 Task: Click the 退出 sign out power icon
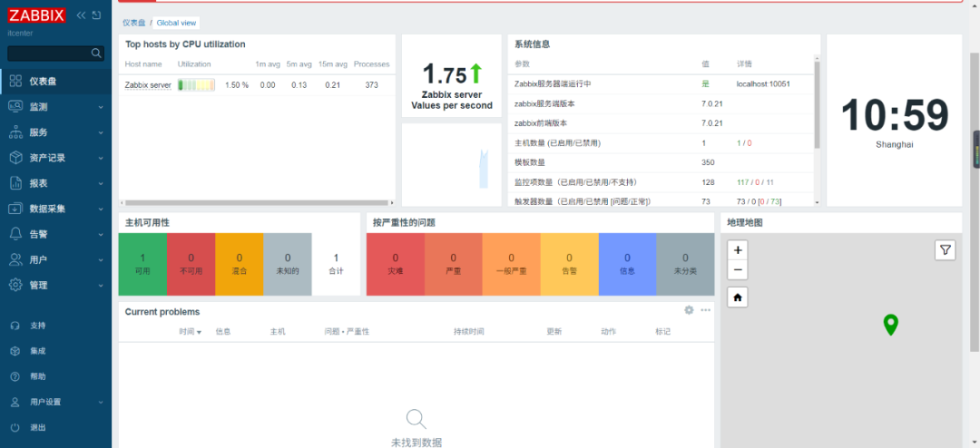[15, 428]
